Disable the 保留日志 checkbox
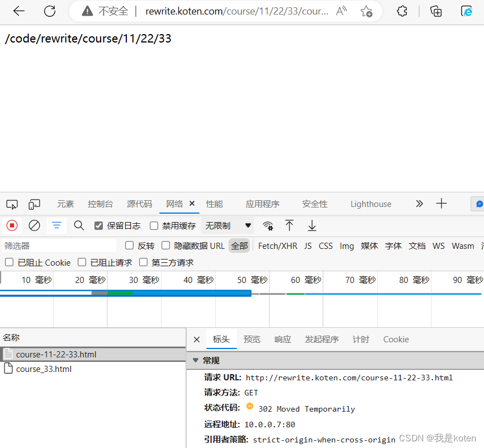Viewport: 484px width, 448px height. pyautogui.click(x=98, y=225)
